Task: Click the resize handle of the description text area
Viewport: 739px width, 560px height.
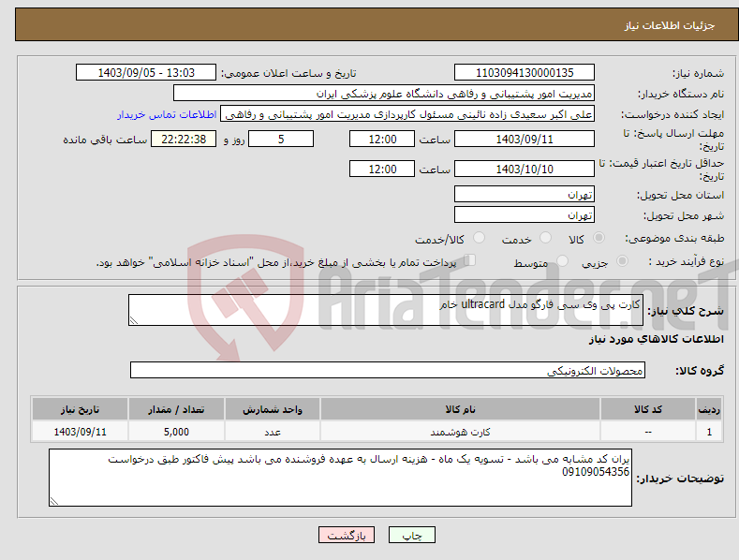Action: coord(133,320)
